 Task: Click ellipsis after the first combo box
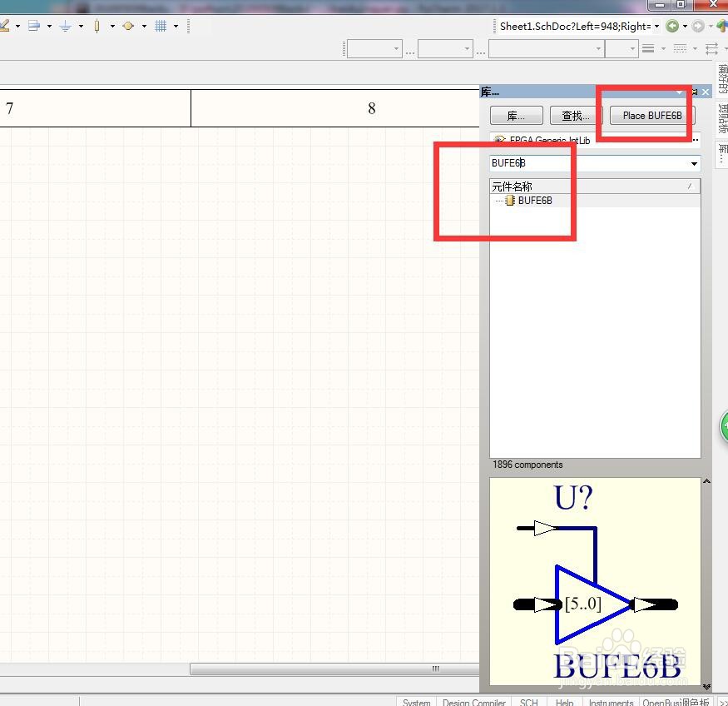pos(410,52)
